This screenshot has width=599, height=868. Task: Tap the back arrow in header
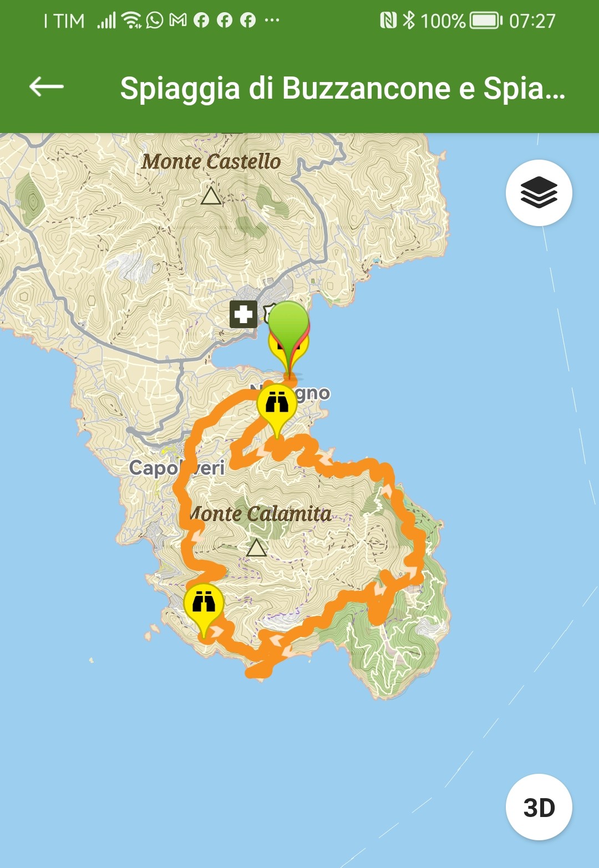pos(47,87)
